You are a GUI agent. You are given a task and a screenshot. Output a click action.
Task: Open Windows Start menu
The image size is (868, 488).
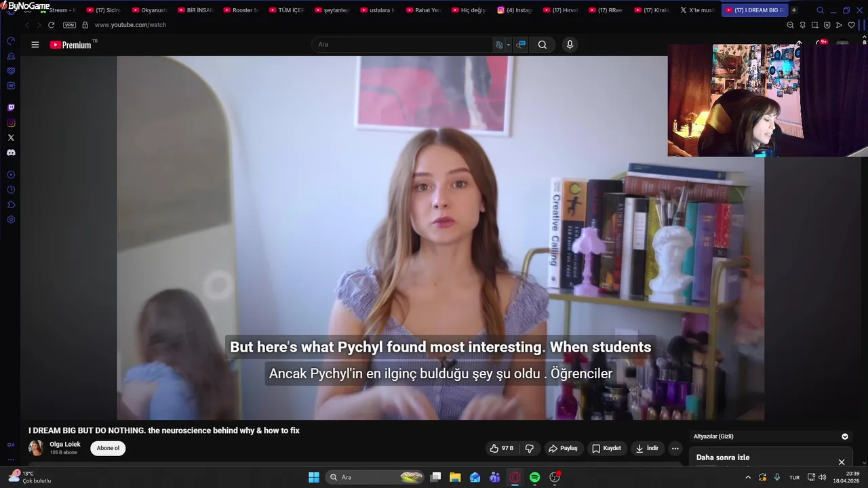pos(314,477)
